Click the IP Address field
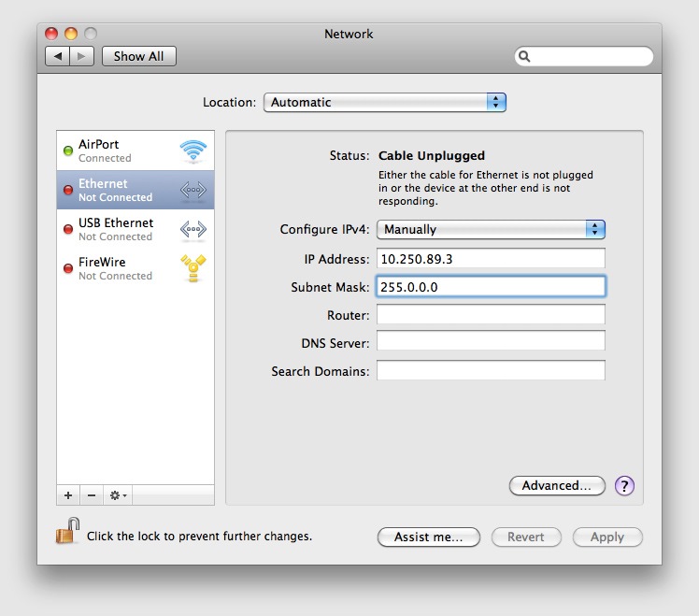The height and width of the screenshot is (616, 699). [x=491, y=258]
